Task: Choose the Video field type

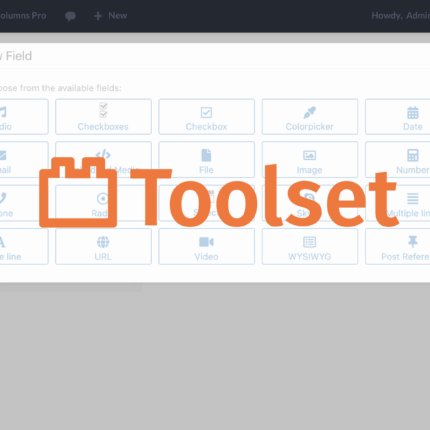Action: click(x=206, y=247)
